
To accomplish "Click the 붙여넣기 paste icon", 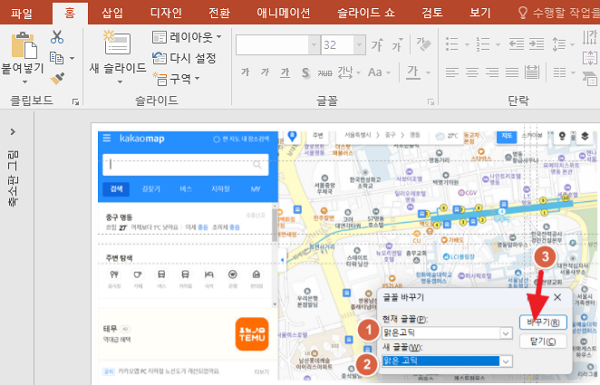I will [x=23, y=46].
